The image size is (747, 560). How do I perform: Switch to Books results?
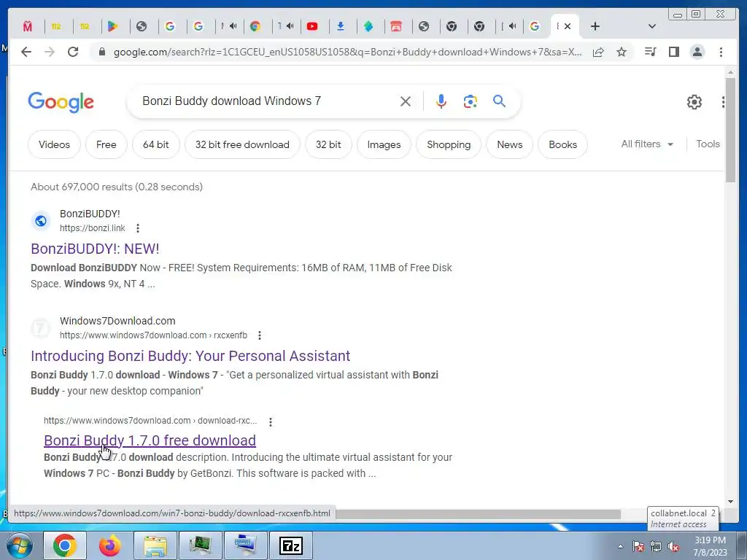(562, 144)
